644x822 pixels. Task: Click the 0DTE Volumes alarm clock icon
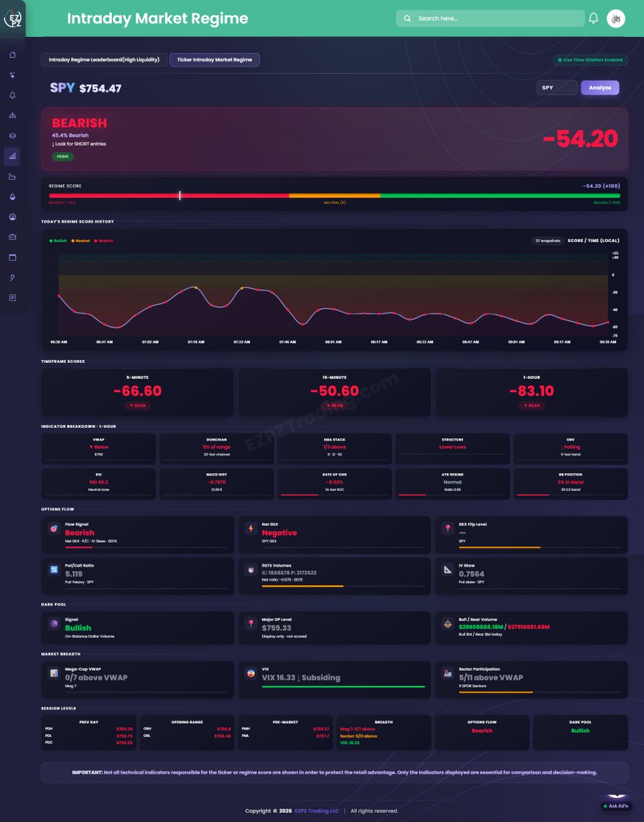tap(251, 569)
